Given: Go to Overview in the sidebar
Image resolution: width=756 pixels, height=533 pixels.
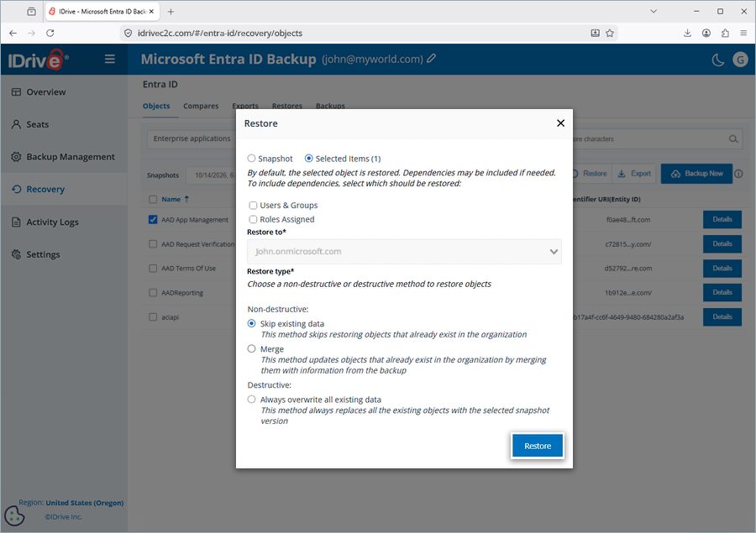Looking at the screenshot, I should pos(46,92).
